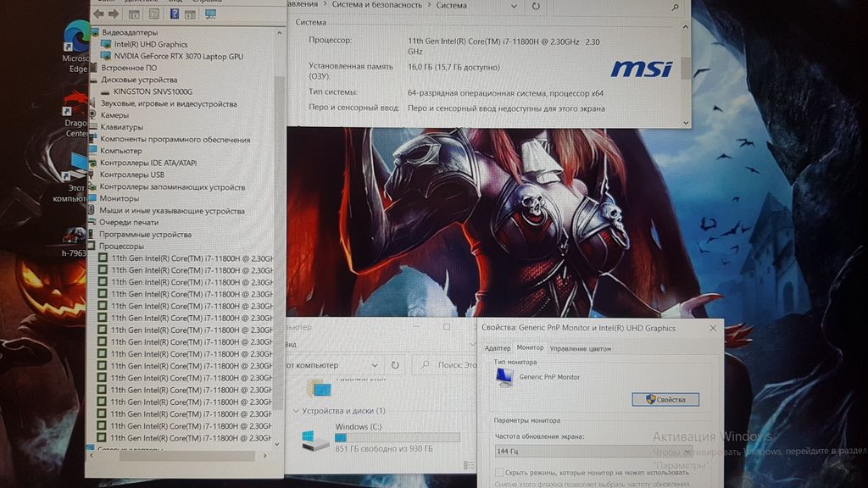Click the Свойства button in monitor dialog
The width and height of the screenshot is (868, 488).
(x=665, y=400)
